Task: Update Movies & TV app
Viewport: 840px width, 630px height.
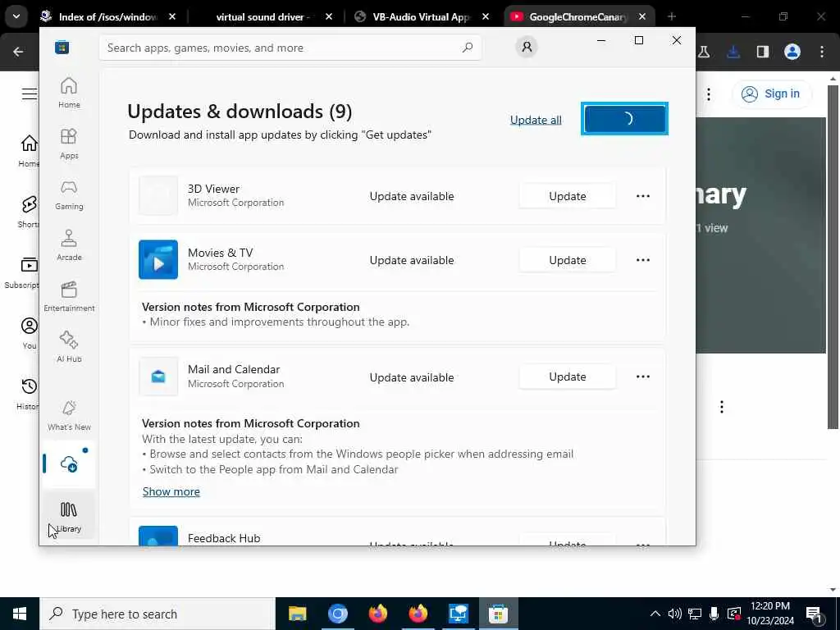Action: tap(568, 260)
